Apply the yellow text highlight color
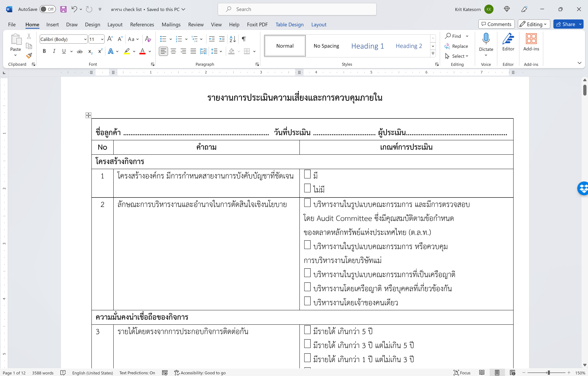This screenshot has width=588, height=376. [x=127, y=51]
